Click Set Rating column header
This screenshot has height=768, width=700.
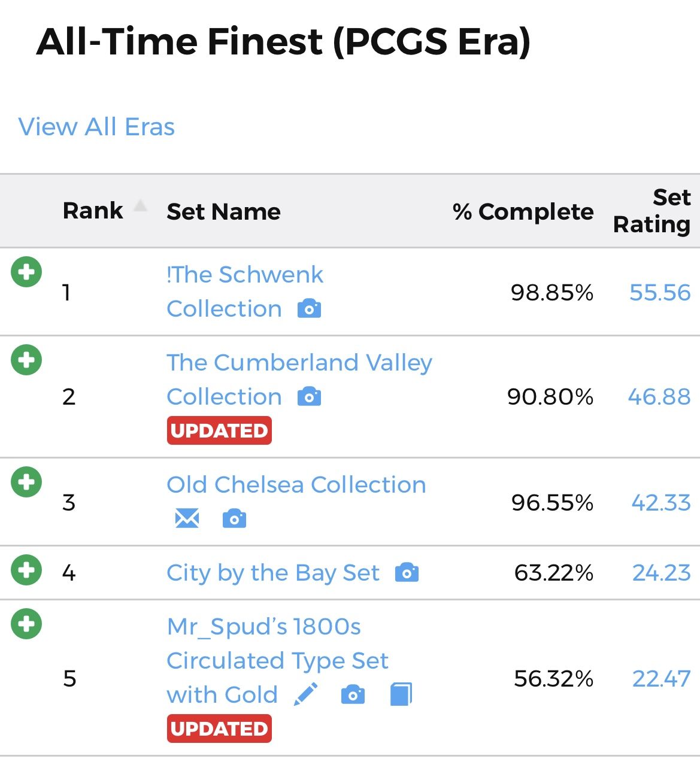652,211
